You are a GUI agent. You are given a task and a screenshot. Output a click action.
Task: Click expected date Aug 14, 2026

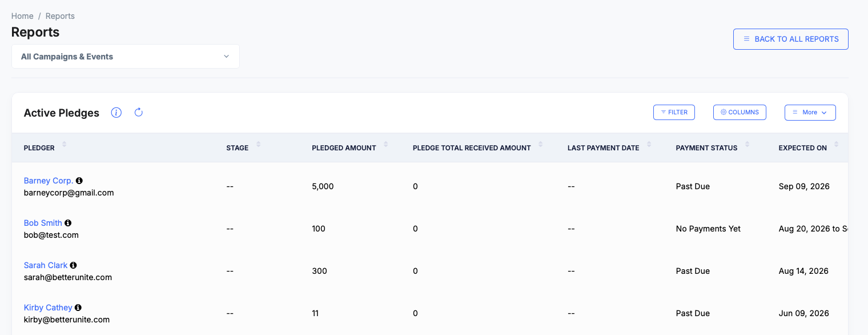tap(803, 271)
